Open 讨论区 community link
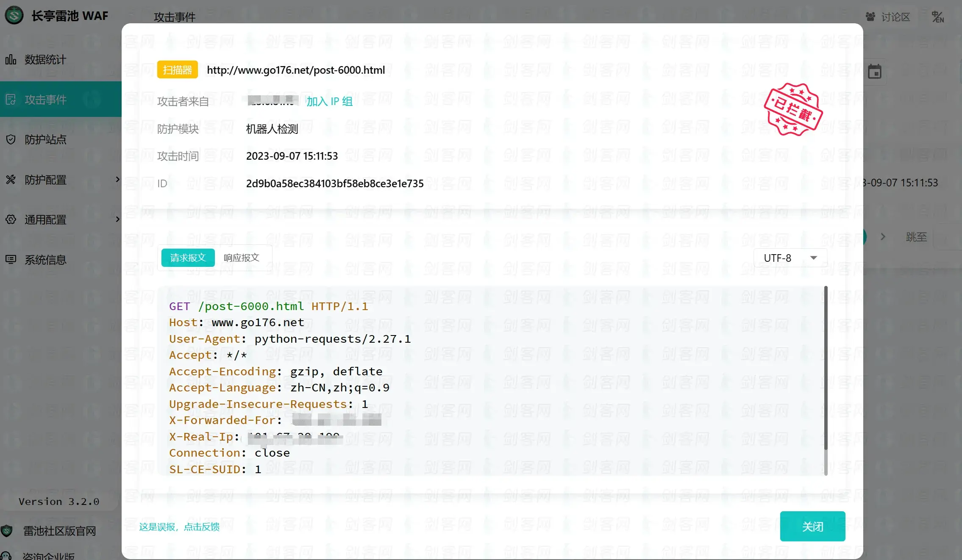 coord(887,17)
